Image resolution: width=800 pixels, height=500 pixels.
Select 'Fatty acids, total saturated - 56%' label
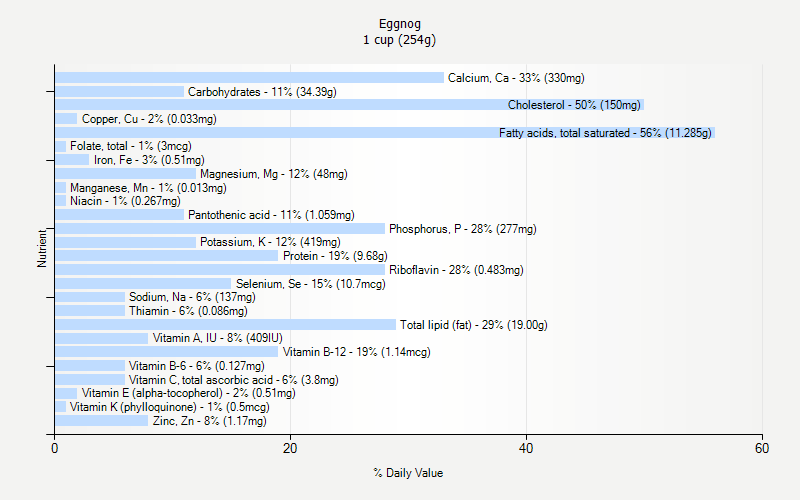click(x=605, y=133)
